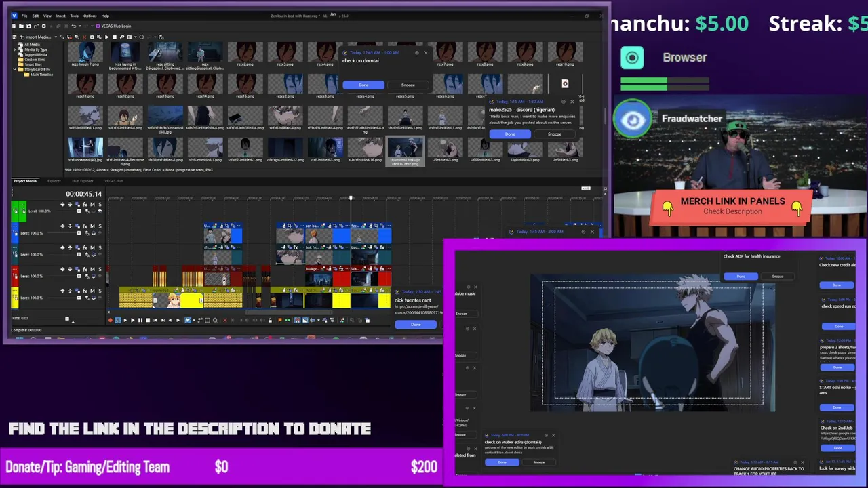Open the Edit menu

(35, 16)
